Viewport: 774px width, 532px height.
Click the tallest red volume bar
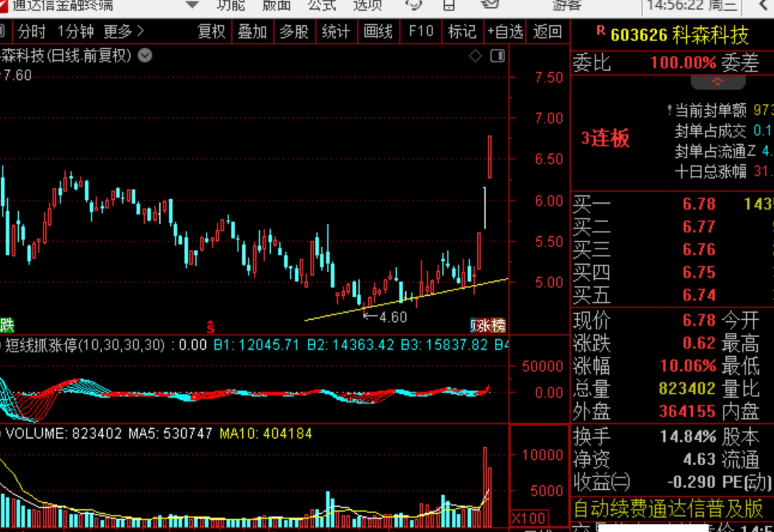485,487
